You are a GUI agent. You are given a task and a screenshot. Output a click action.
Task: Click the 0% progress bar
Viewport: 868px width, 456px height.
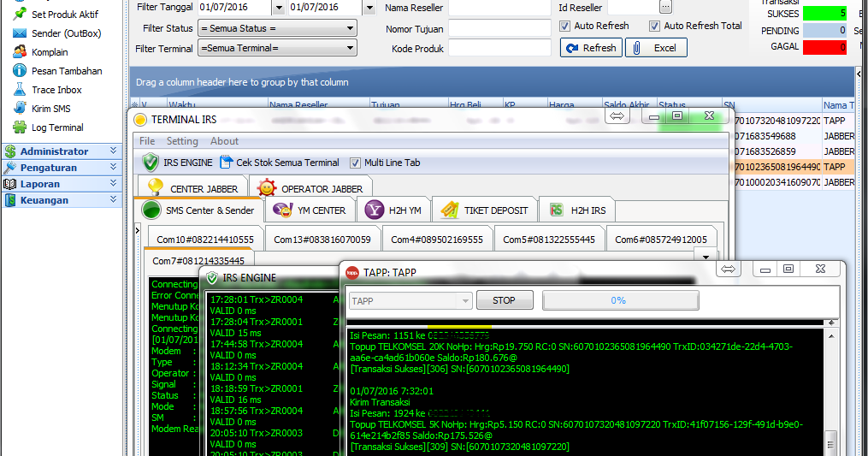pyautogui.click(x=621, y=300)
